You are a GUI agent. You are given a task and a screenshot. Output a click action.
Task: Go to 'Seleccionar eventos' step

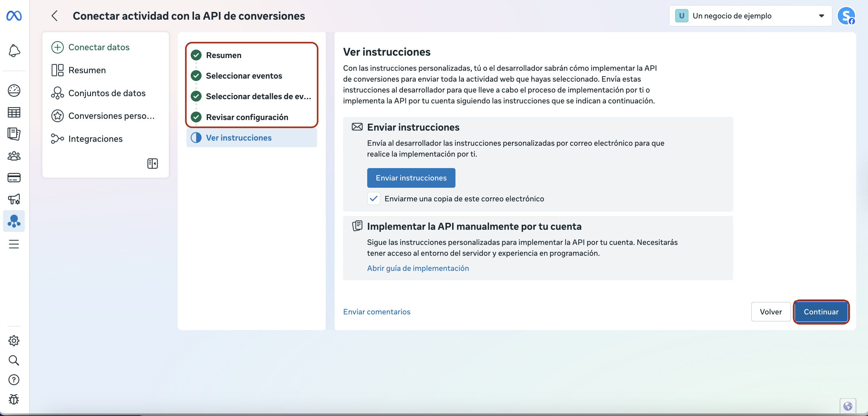[244, 76]
